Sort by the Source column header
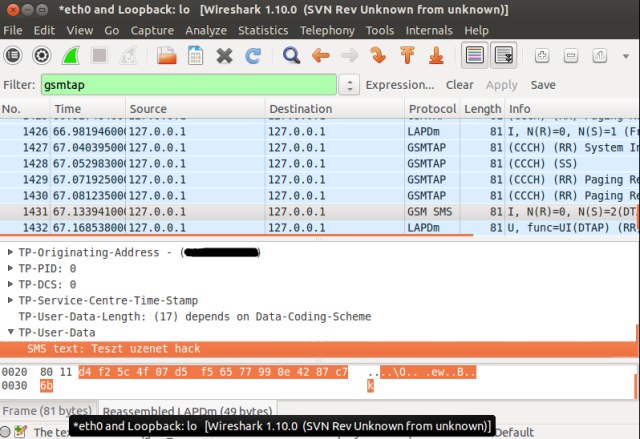 coord(196,109)
